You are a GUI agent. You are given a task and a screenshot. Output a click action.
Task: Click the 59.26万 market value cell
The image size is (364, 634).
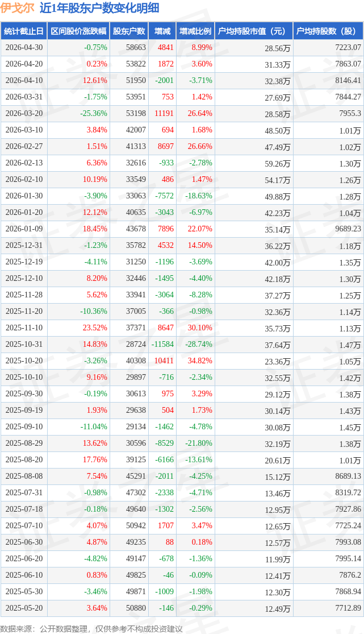coord(278,163)
